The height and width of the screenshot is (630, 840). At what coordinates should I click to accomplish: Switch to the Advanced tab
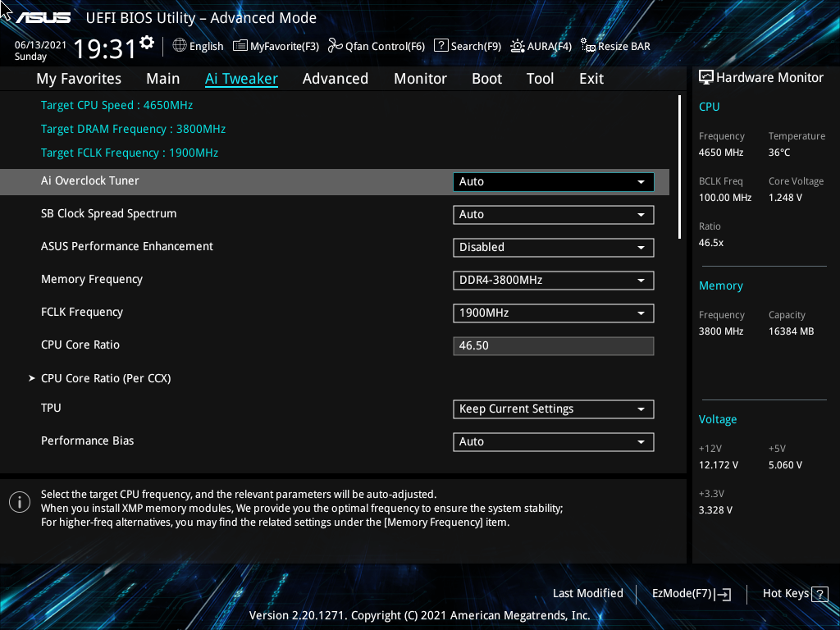[336, 79]
